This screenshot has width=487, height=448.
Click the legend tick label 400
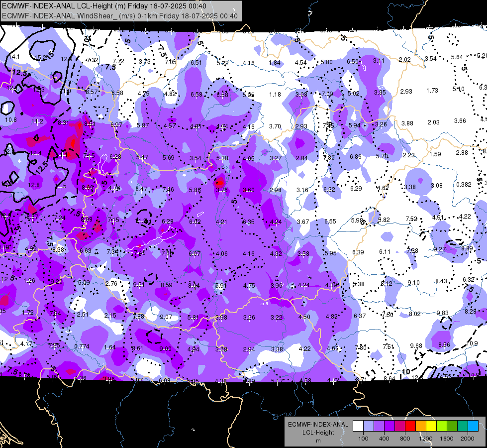384,439
